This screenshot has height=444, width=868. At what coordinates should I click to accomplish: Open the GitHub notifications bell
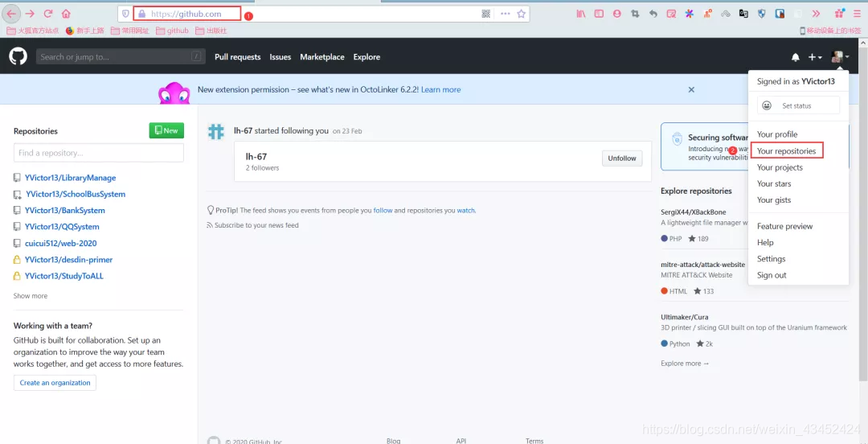(x=796, y=57)
